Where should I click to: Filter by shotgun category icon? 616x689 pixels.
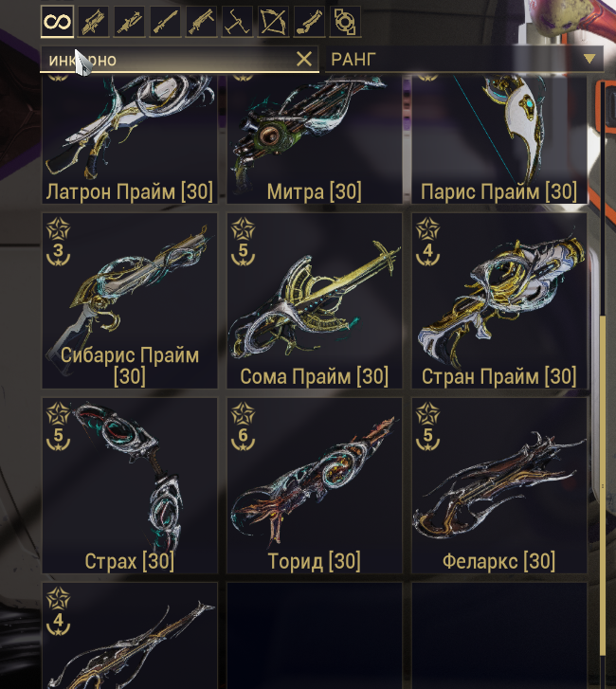[x=201, y=21]
